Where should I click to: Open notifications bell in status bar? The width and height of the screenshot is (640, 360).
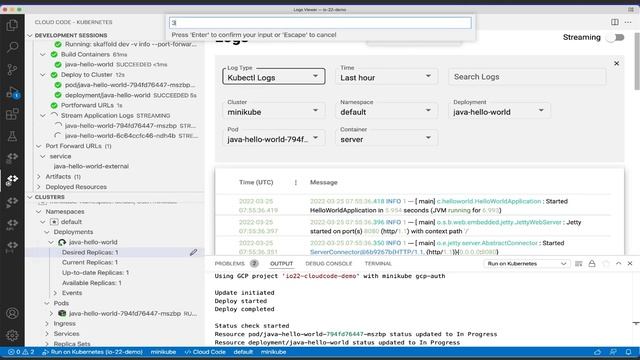click(x=628, y=352)
